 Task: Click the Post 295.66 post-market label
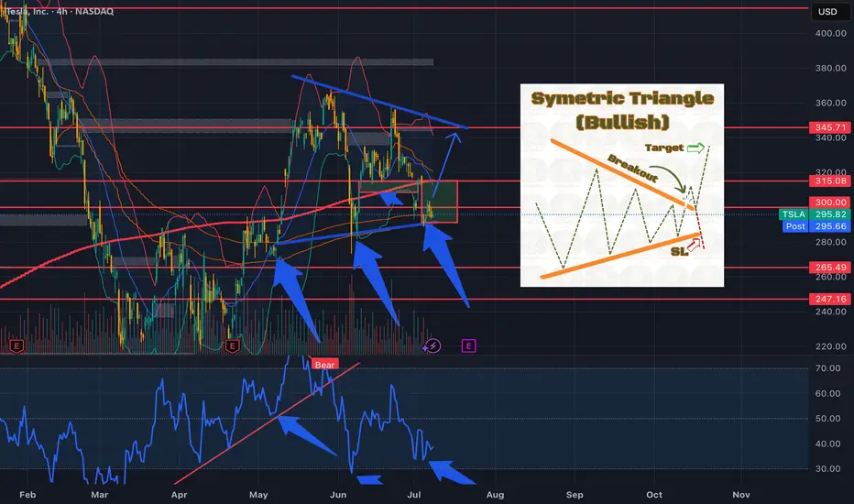click(x=816, y=226)
